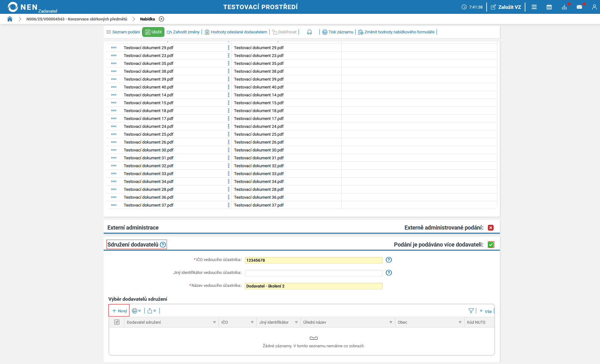Click help icon next to Sdružení dodavatelů
Viewport: 600px width, 364px height.
click(x=163, y=245)
